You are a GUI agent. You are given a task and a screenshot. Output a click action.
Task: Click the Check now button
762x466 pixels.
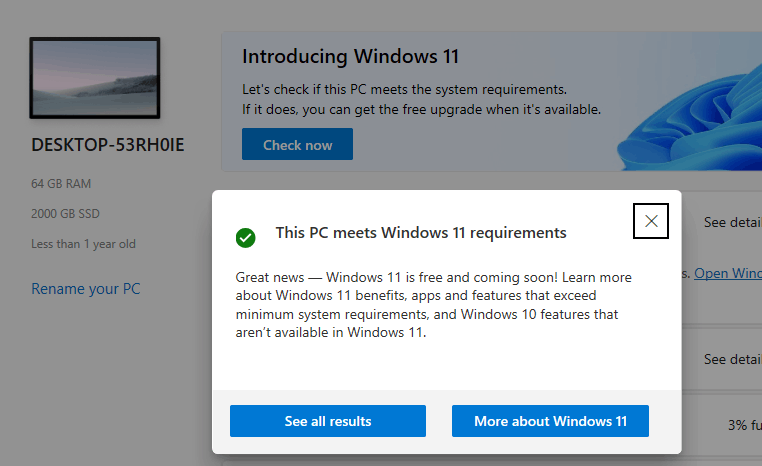click(297, 144)
